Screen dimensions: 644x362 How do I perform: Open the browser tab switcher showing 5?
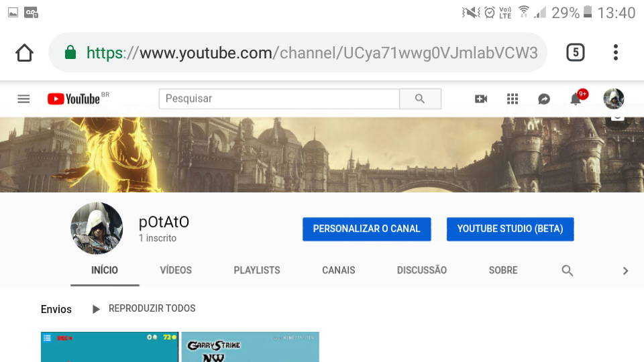pos(576,52)
